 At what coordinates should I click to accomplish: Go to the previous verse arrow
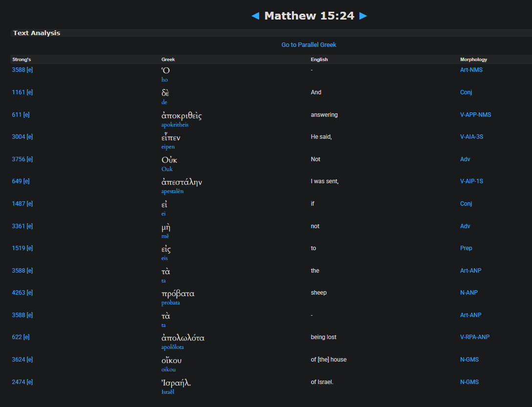(x=255, y=16)
